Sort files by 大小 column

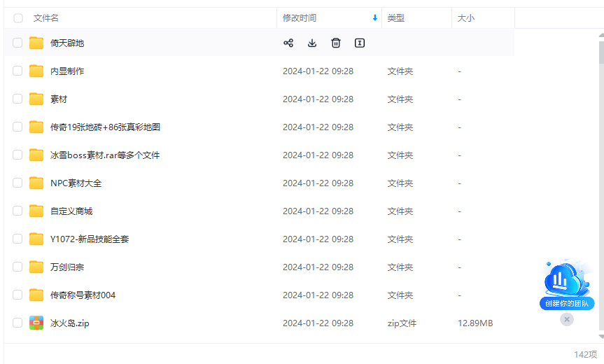point(466,18)
